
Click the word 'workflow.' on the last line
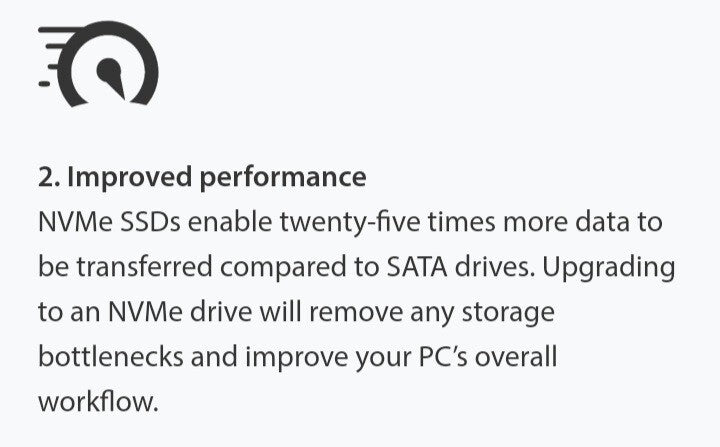[98, 402]
